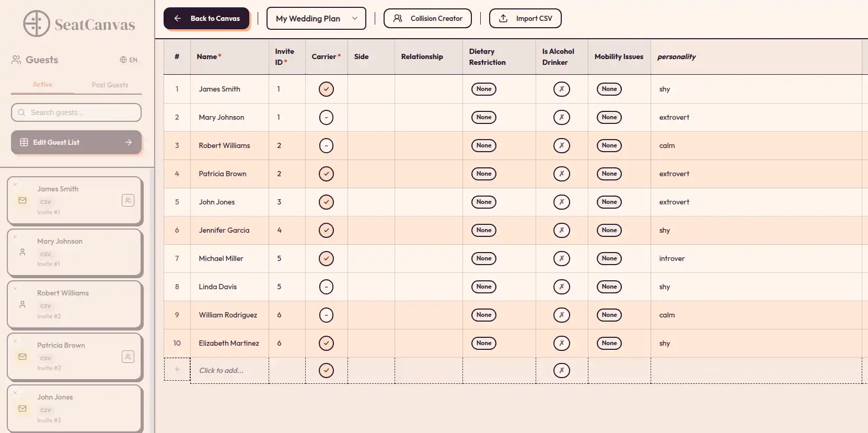This screenshot has height=433, width=868.
Task: Click the Name column header
Action: pos(229,56)
